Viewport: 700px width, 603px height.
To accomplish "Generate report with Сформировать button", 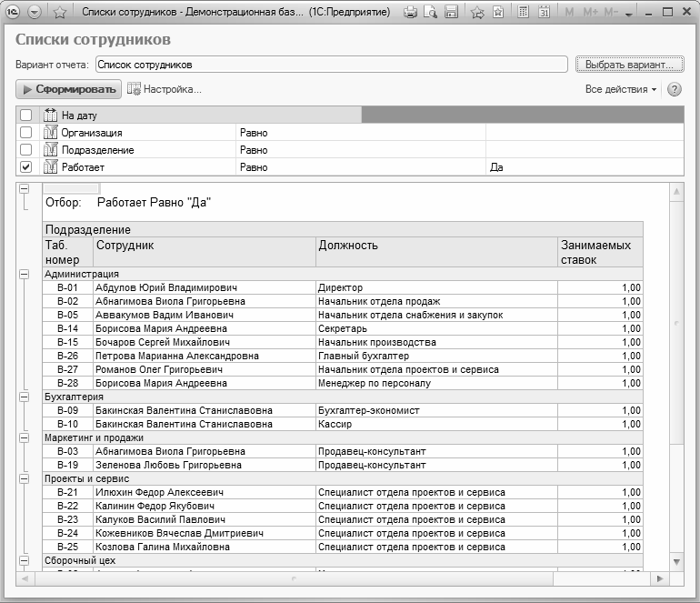I will pos(69,89).
